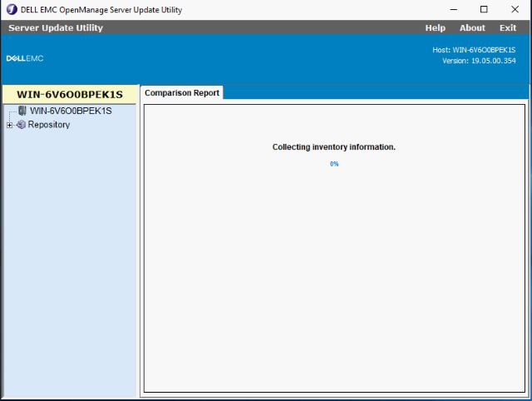
Task: Click the Repository package icon
Action: [21, 125]
